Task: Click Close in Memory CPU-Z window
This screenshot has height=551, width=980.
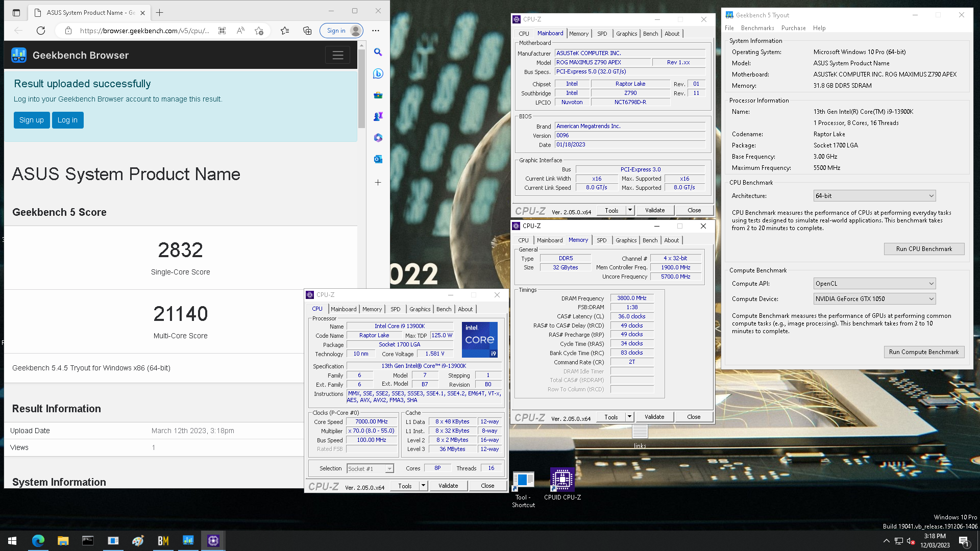Action: (x=694, y=417)
